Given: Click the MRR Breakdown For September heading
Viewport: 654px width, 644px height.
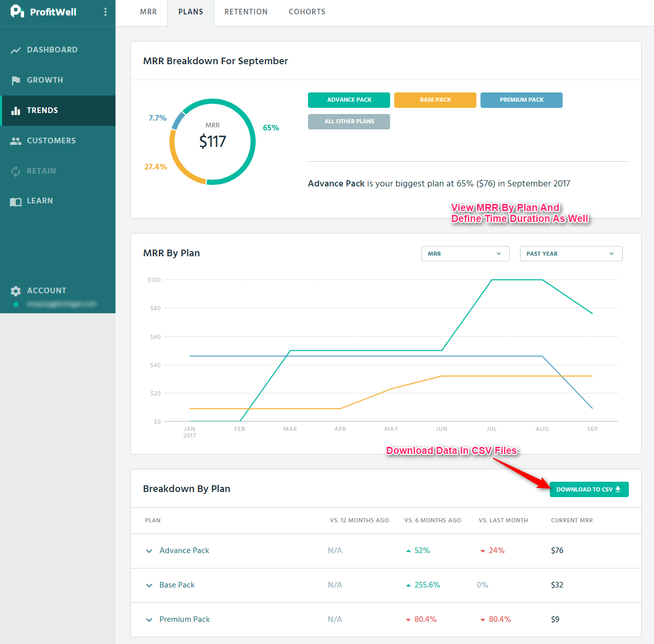Looking at the screenshot, I should point(216,61).
